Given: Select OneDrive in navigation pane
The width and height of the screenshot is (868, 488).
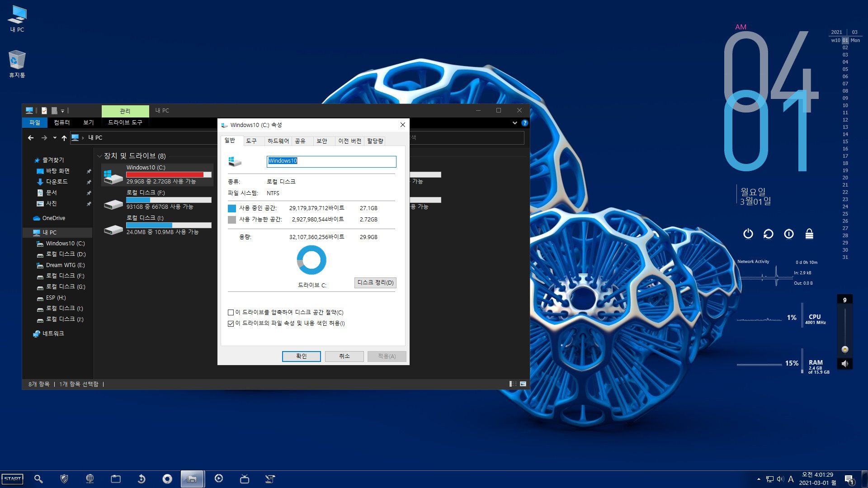Looking at the screenshot, I should coord(53,218).
